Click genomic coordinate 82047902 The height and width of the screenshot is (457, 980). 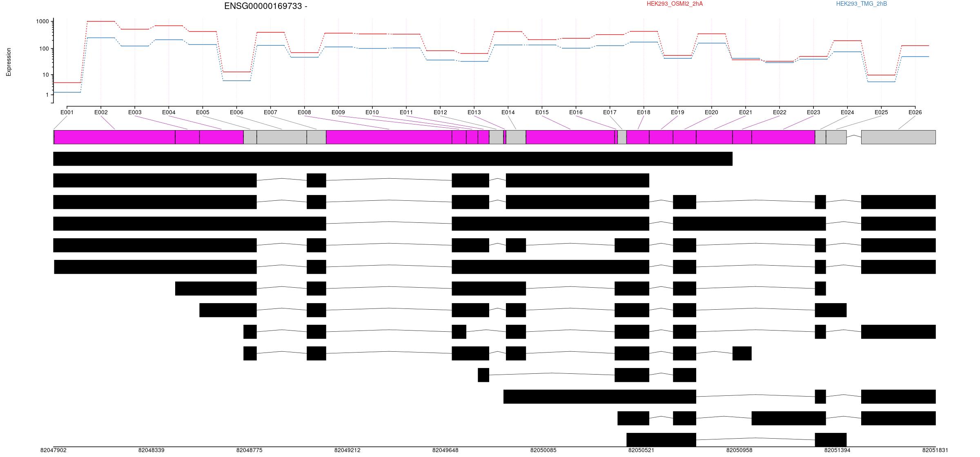pos(53,450)
